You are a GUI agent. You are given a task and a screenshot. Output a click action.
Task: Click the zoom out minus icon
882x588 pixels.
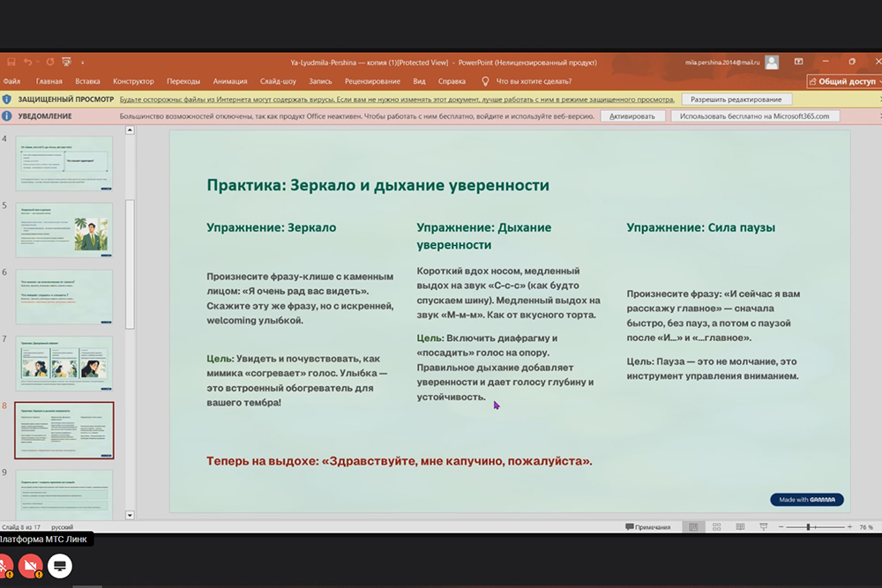[x=781, y=527]
